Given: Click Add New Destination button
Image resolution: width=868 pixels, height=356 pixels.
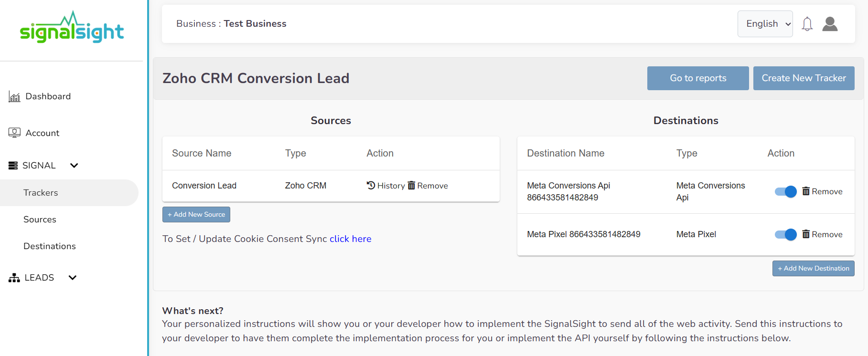Looking at the screenshot, I should 813,268.
